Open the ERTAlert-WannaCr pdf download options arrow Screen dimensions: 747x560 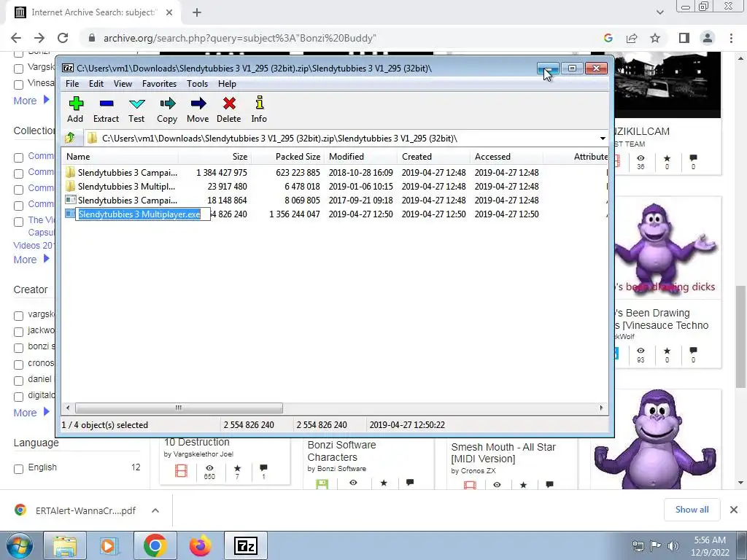click(x=155, y=510)
